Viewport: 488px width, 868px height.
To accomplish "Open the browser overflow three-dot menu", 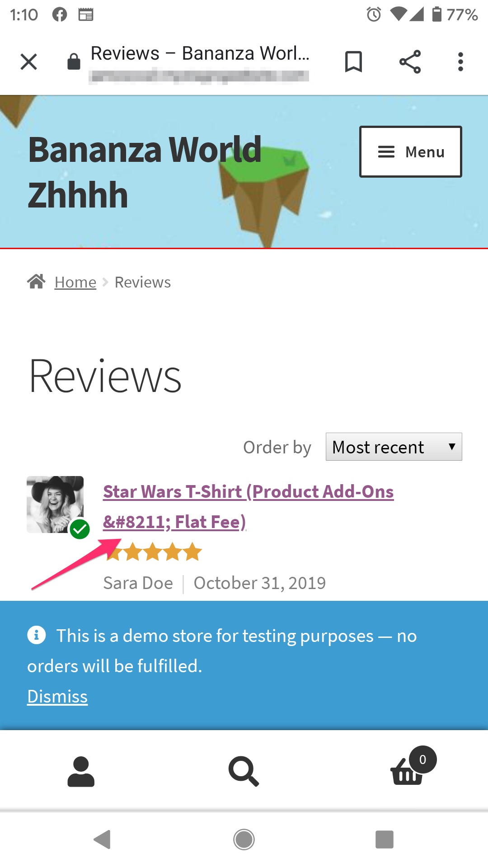I will pos(460,61).
